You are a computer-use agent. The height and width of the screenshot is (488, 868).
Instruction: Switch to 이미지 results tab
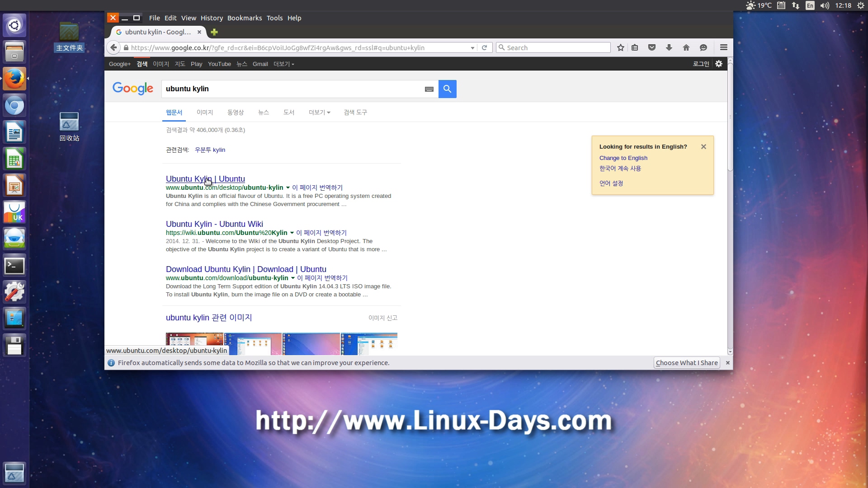point(205,113)
